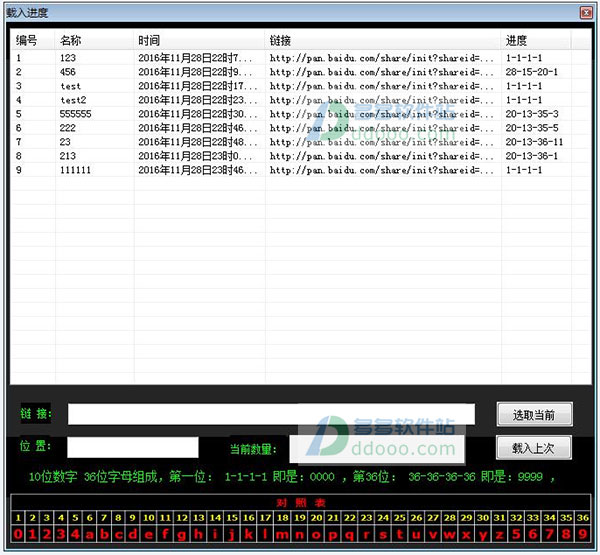Viewport: 600px width, 555px height.
Task: Click time cell 2016年11月28日22时9...
Action: tap(195, 72)
